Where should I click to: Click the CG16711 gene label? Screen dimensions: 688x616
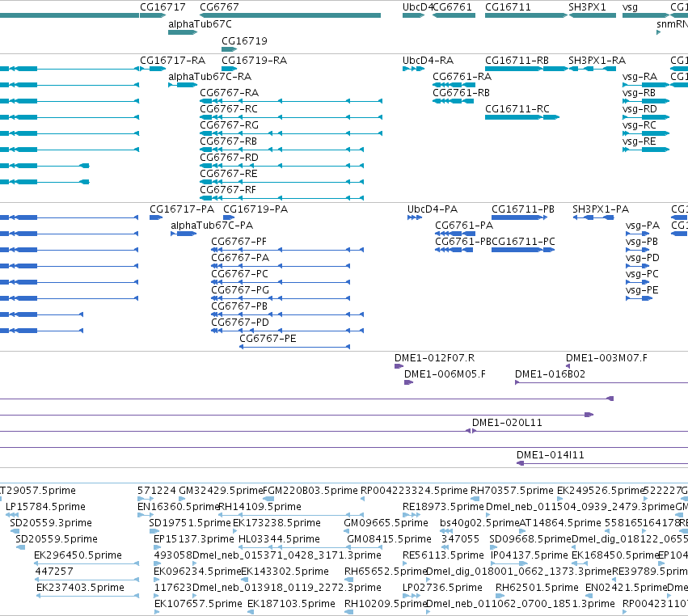tap(508, 7)
